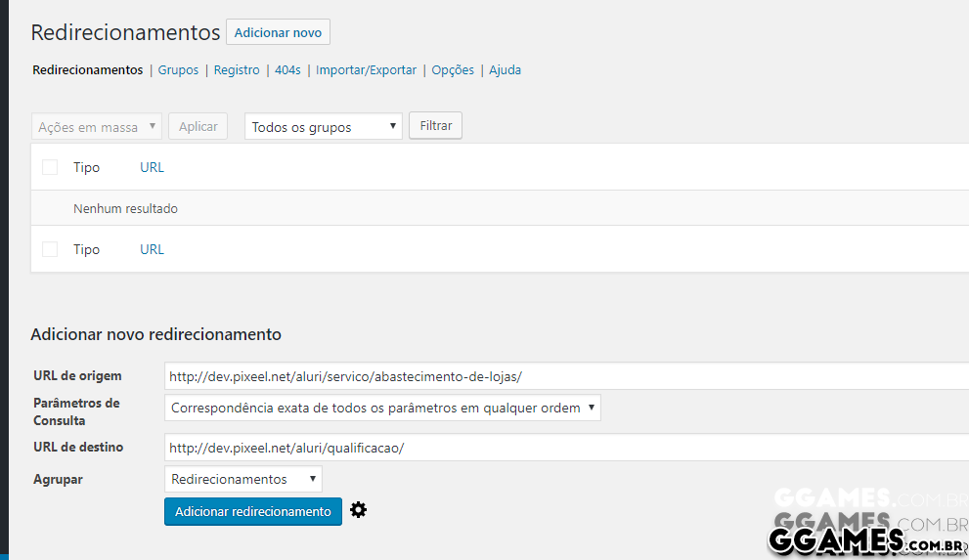Viewport: 969px width, 560px height.
Task: Sort by URL column in table header
Action: click(x=152, y=168)
